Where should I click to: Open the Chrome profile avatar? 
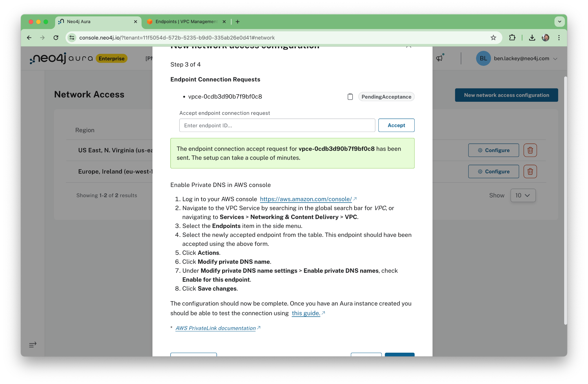(x=546, y=38)
